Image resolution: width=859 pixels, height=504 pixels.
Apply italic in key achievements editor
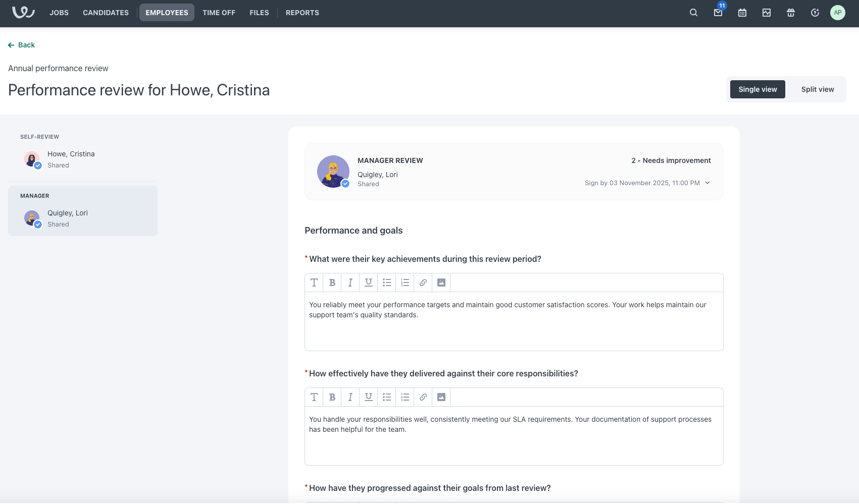tap(350, 283)
